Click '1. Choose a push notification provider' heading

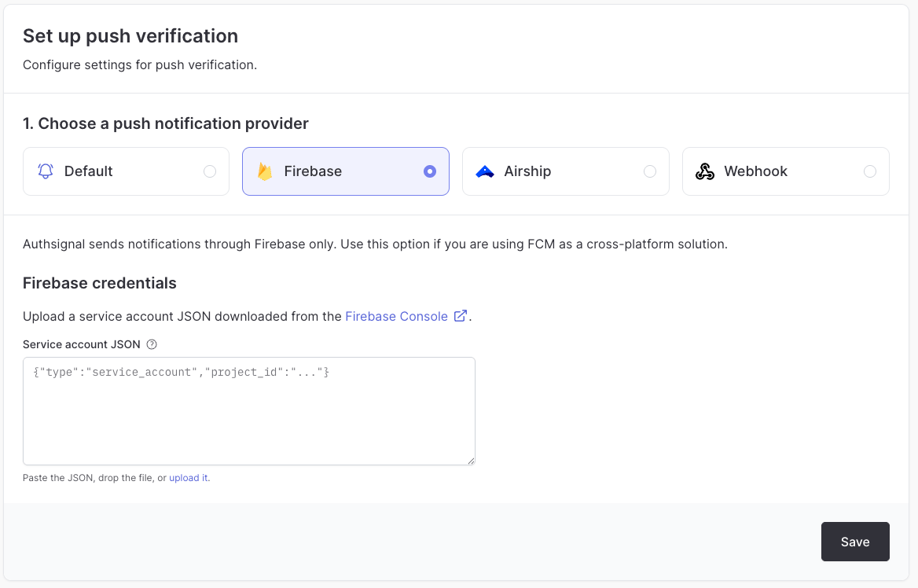point(166,123)
